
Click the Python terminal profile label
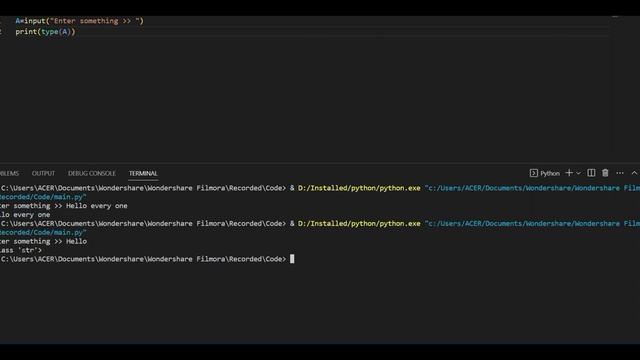pyautogui.click(x=550, y=173)
